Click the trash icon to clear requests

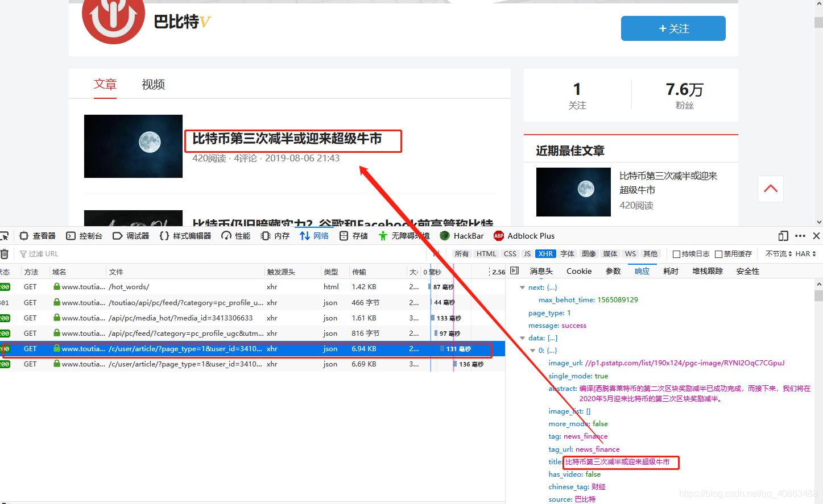coord(5,254)
